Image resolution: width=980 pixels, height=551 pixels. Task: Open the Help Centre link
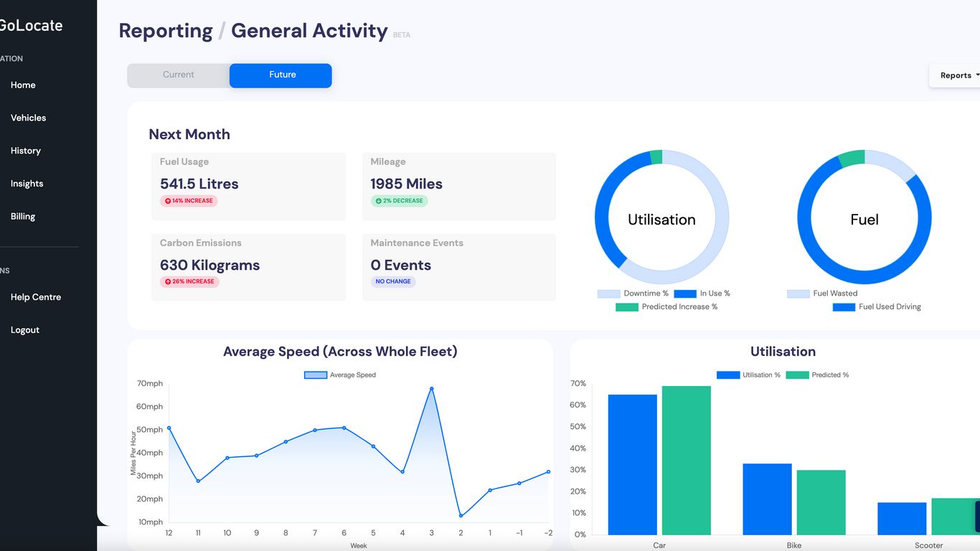[36, 297]
